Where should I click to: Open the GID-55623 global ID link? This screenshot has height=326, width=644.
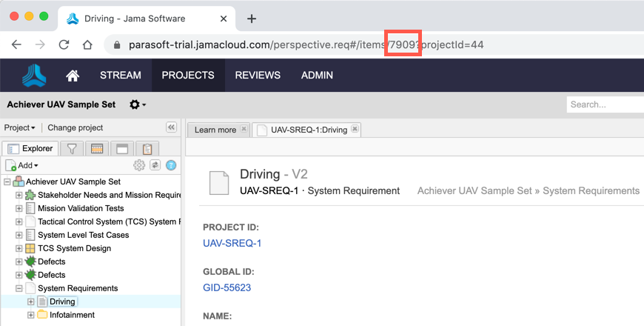(227, 287)
